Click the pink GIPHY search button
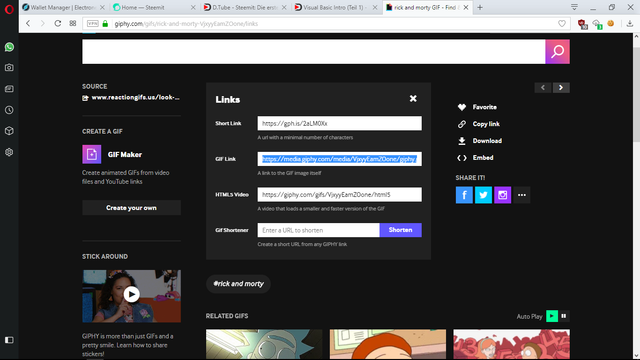 coord(558,51)
